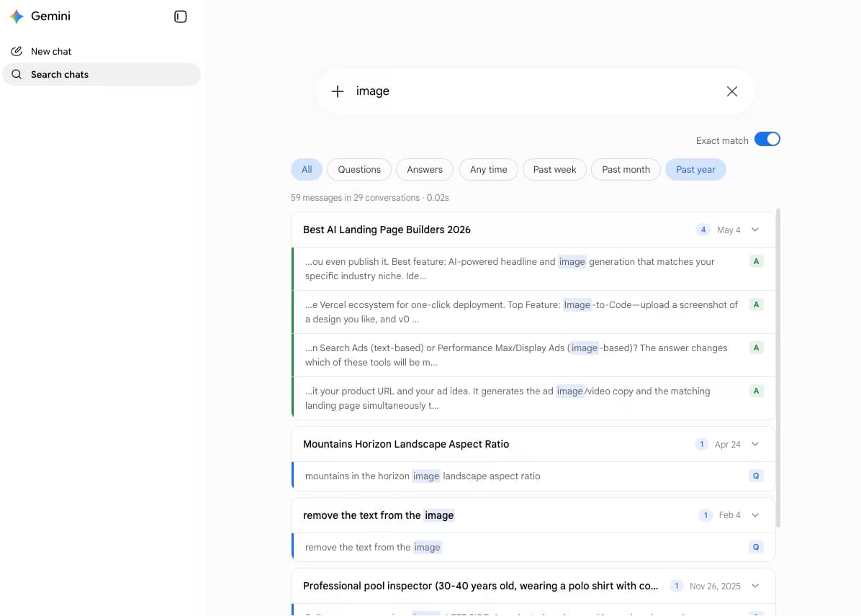Open result '...it your product URL and your ad idea'
861x616 pixels.
coord(533,398)
